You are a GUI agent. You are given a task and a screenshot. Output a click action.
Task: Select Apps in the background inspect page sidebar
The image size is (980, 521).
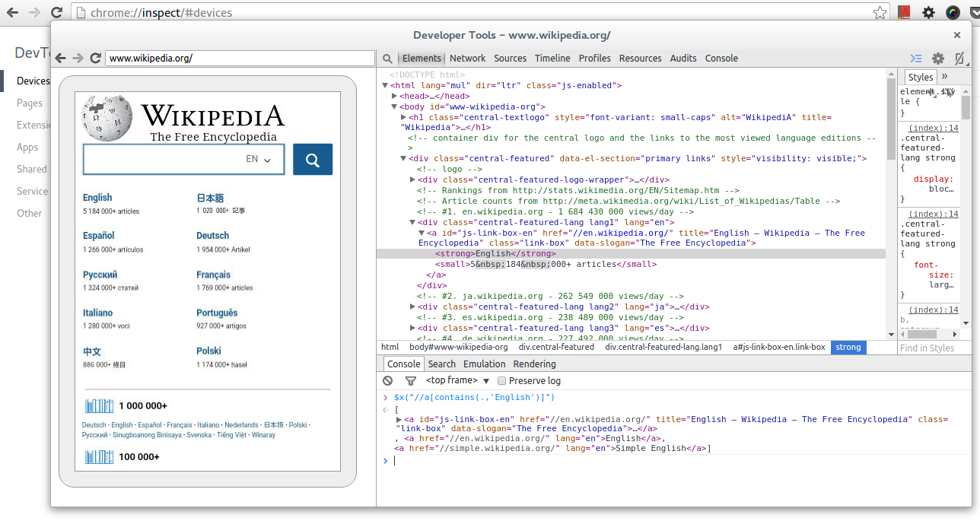[27, 147]
